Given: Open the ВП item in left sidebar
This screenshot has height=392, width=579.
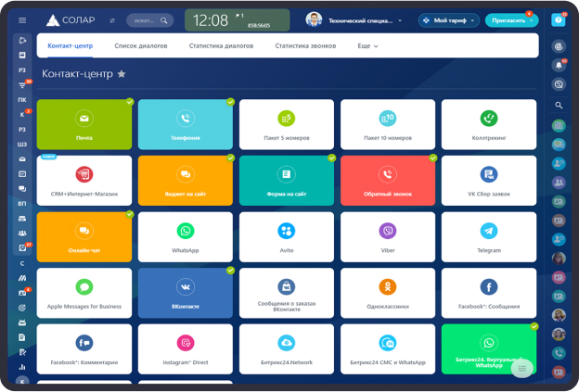Looking at the screenshot, I should (22, 204).
